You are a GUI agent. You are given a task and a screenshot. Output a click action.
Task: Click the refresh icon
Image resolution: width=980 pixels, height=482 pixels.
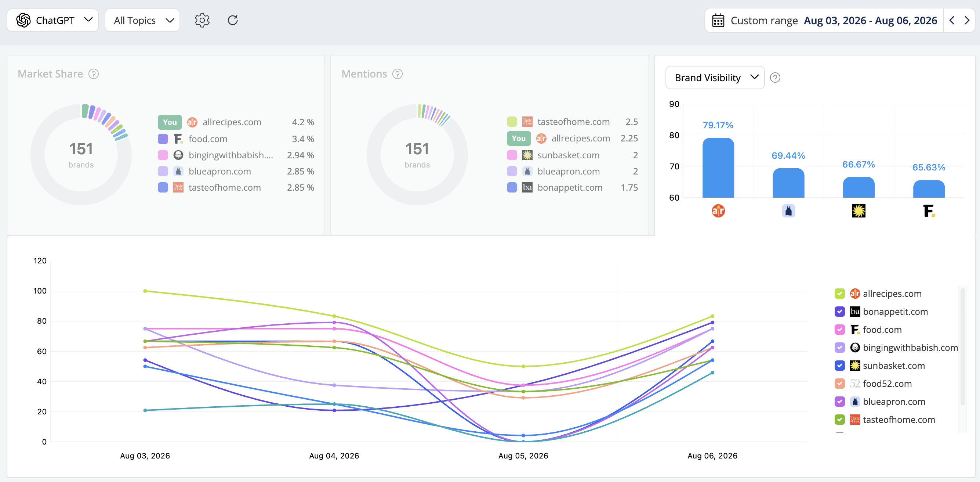pos(232,20)
